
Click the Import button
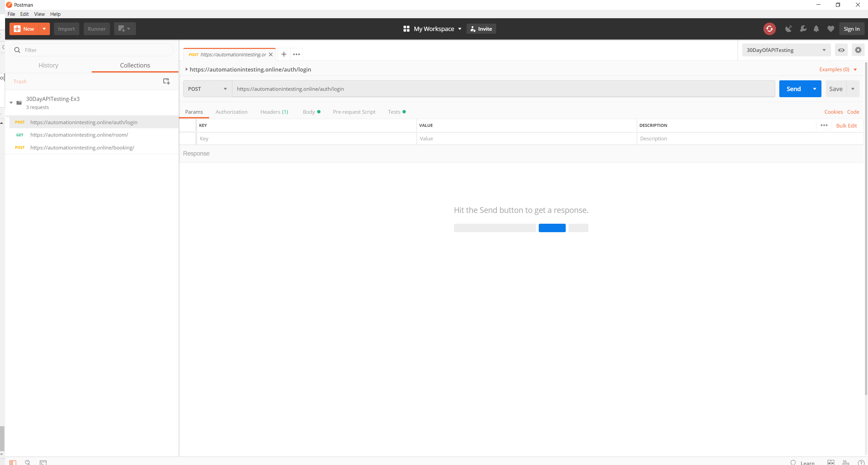coord(66,29)
